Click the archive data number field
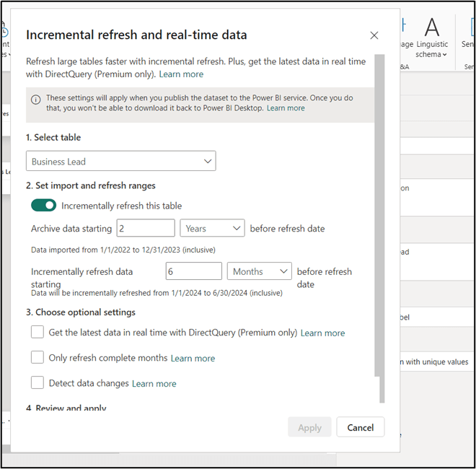This screenshot has height=469, width=476. point(145,229)
